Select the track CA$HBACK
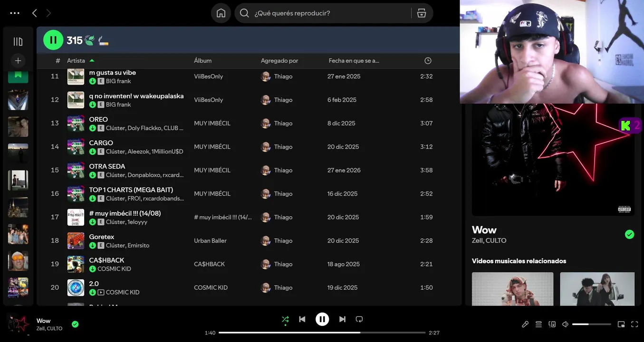 coord(106,260)
